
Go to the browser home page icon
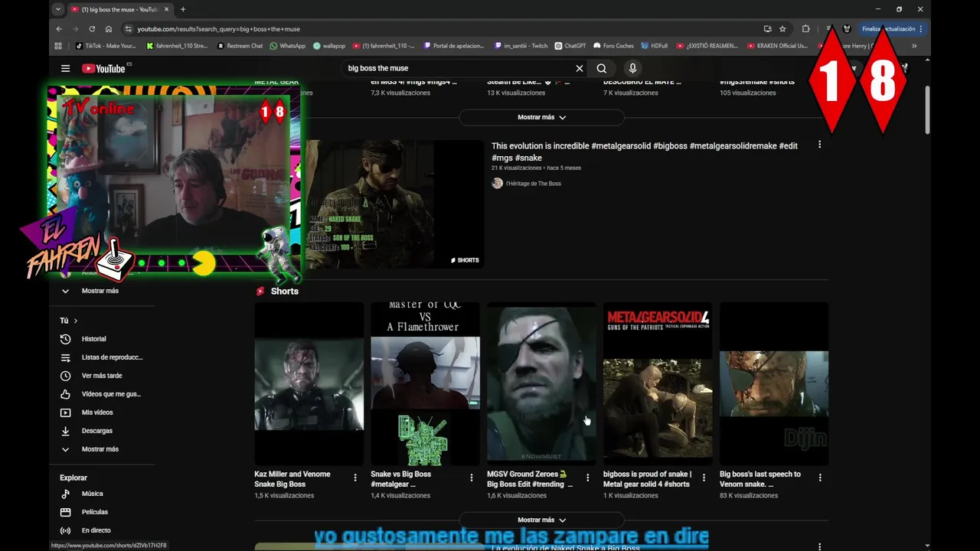tap(109, 29)
